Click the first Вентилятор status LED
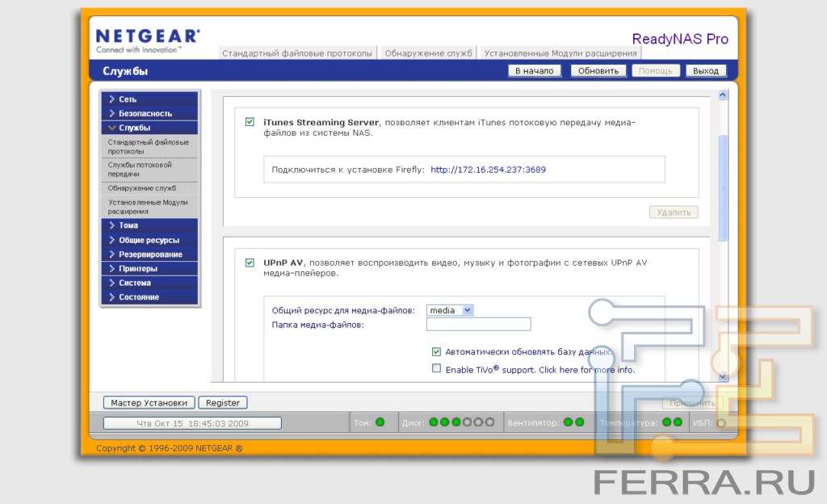This screenshot has width=827, height=504. coord(568,422)
